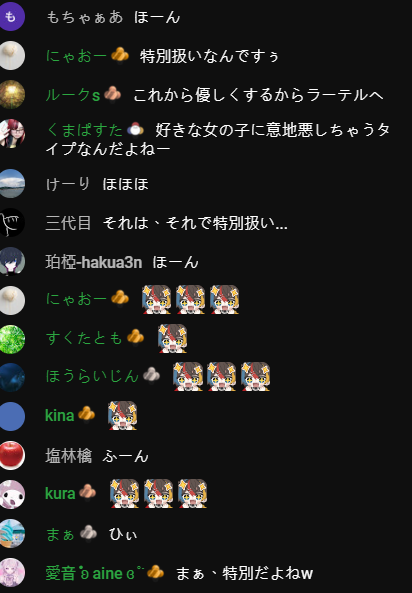
Task: Click the gray member badge next to まぁ
Action: coord(88,533)
